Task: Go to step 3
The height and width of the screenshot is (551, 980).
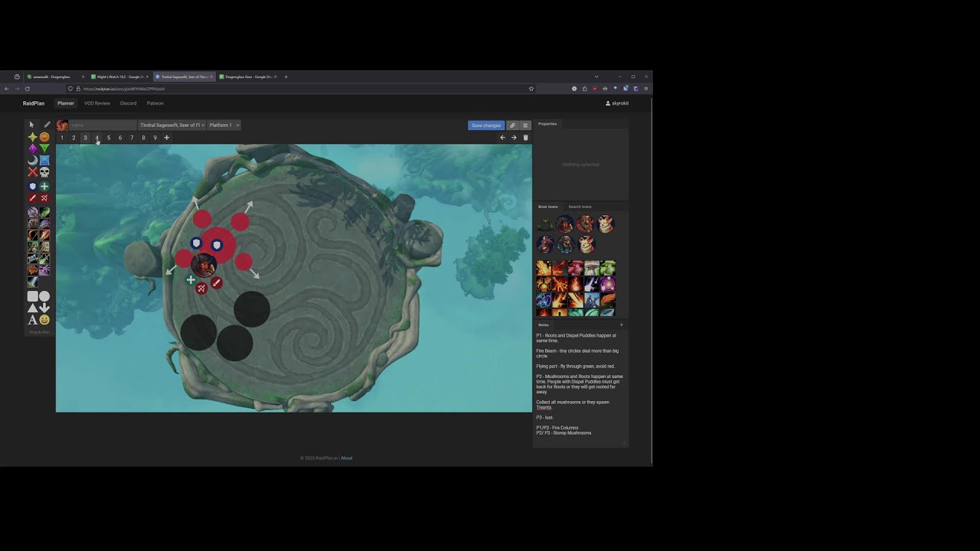Action: (x=85, y=138)
